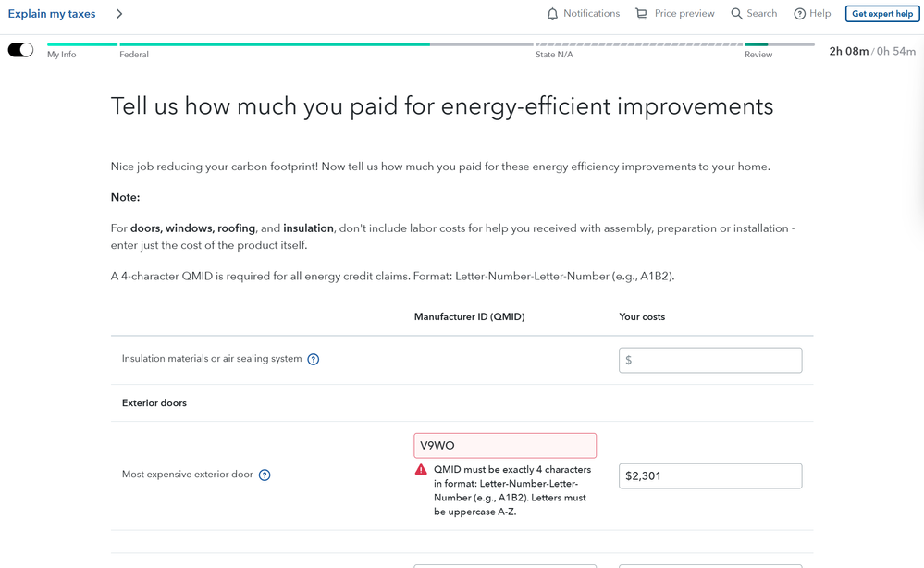The width and height of the screenshot is (924, 568).
Task: Expand the chevron next to Explain my taxes
Action: tap(119, 14)
